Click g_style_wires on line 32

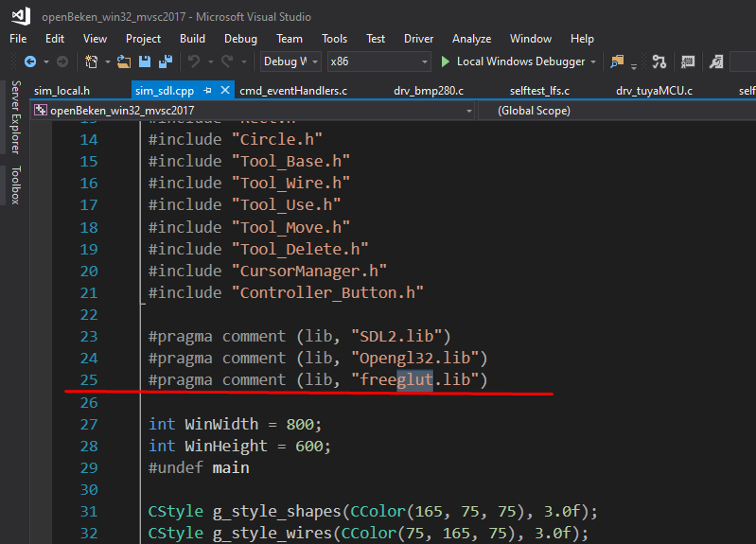tap(273, 534)
